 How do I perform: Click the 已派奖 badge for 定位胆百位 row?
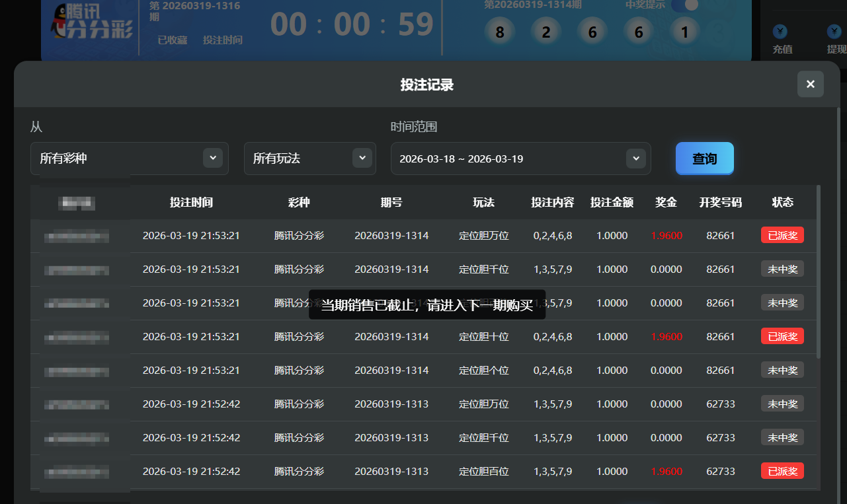(x=782, y=471)
